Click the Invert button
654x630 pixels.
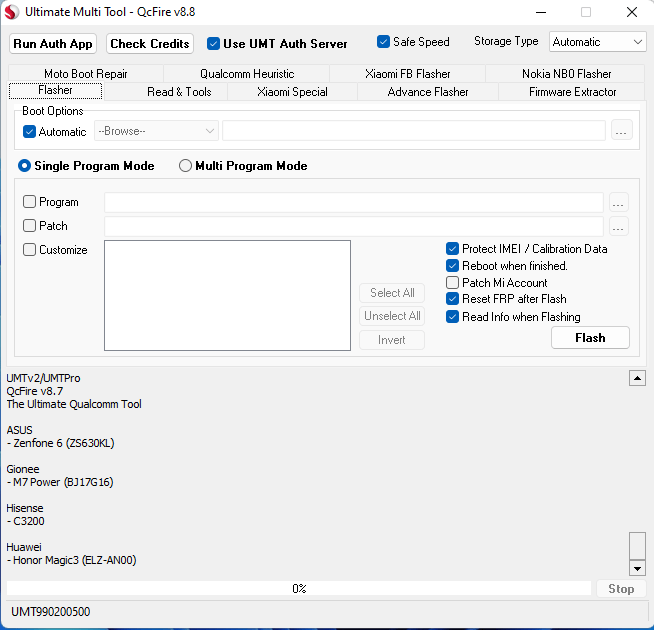click(x=392, y=340)
